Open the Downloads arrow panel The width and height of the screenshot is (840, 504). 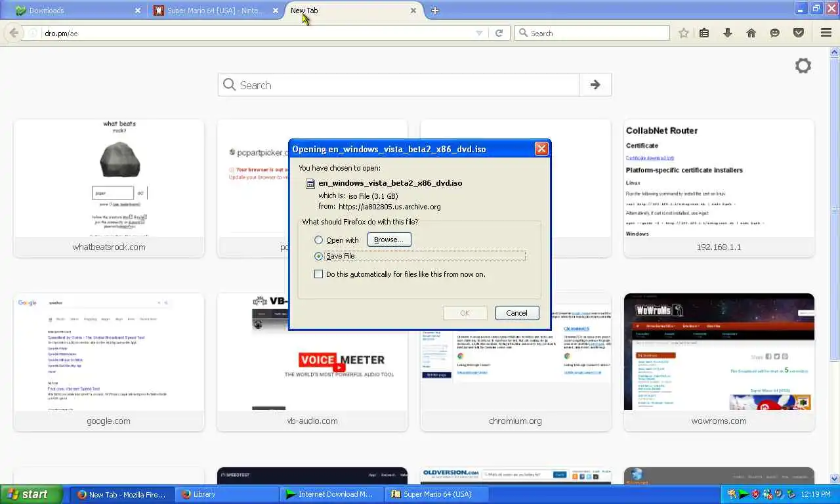[x=728, y=33]
